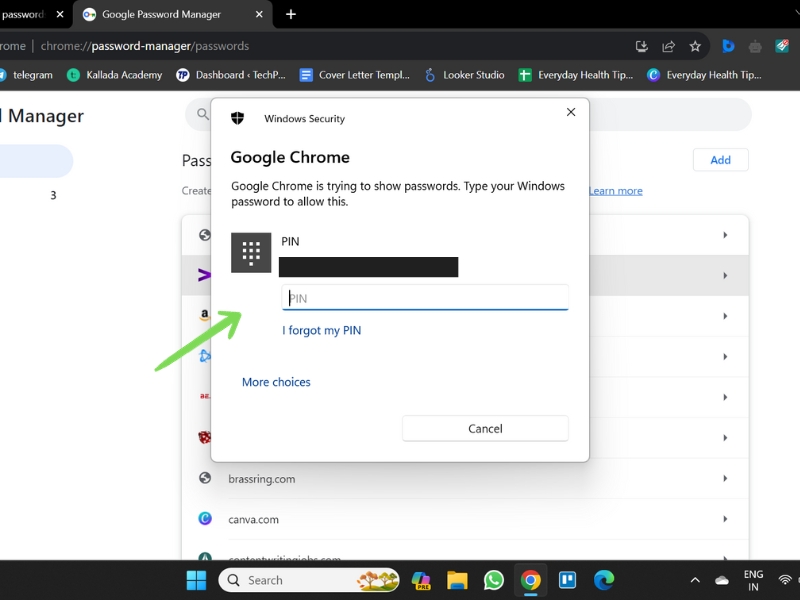Click the Cancel button in Windows Security
800x600 pixels.
pos(485,429)
